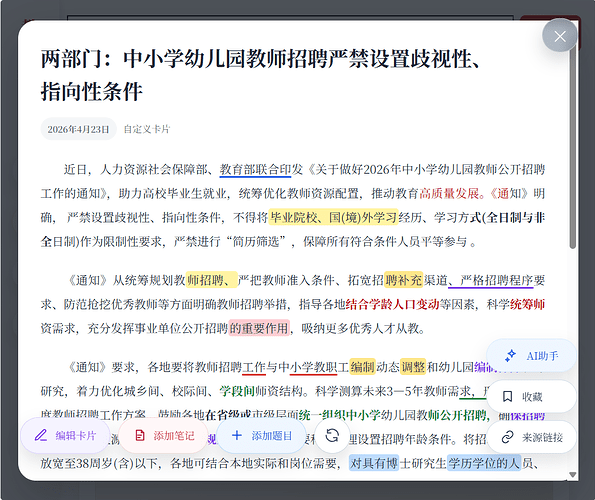The width and height of the screenshot is (595, 500).
Task: Click the 收藏 favorite button
Action: pyautogui.click(x=531, y=396)
